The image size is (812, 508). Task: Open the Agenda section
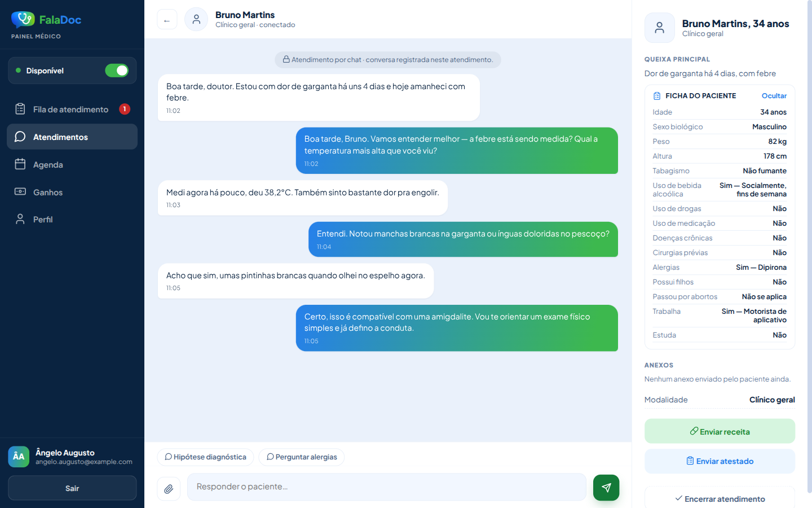point(72,165)
